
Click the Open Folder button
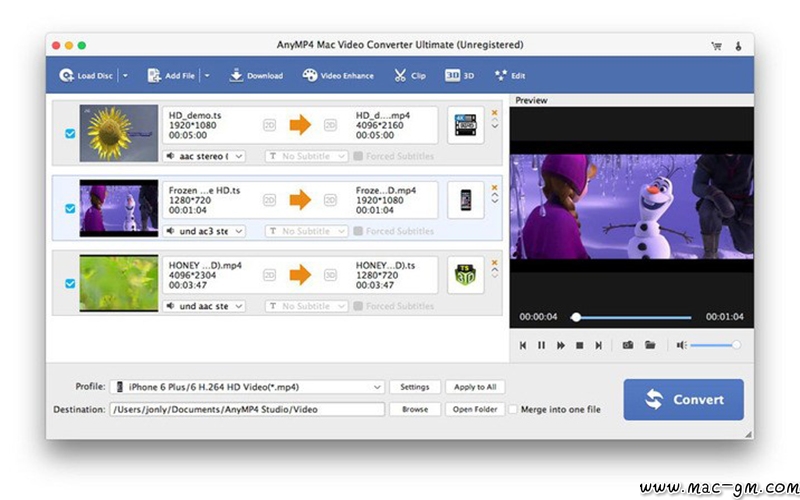pos(475,409)
